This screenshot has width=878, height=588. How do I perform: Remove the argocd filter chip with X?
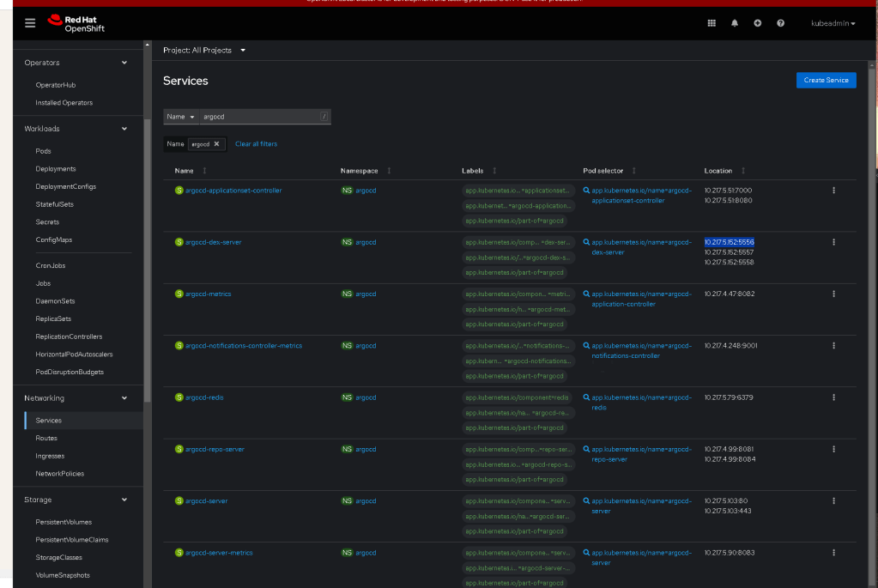216,144
